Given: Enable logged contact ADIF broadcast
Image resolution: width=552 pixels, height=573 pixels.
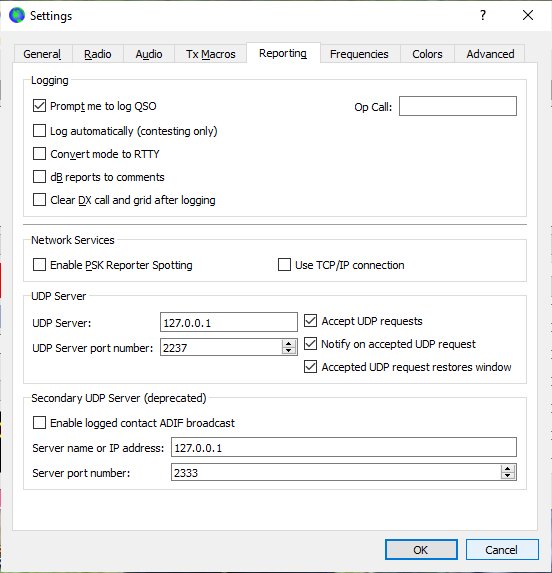Looking at the screenshot, I should click(39, 423).
